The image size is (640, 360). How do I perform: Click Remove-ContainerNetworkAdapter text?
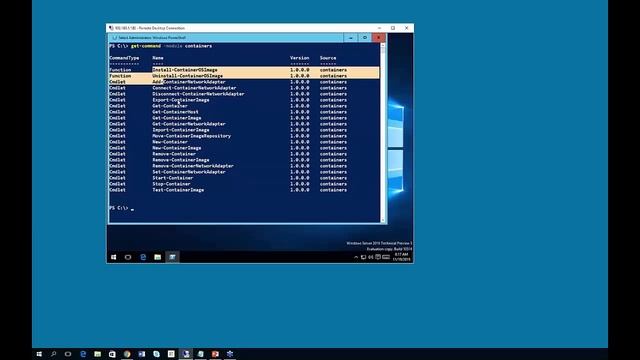click(x=193, y=166)
